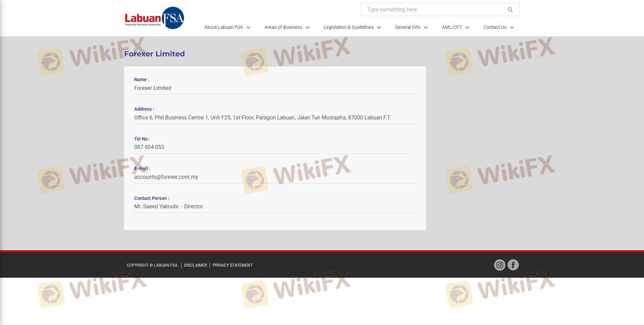
Task: Focus the 'Type something here' search field
Action: tap(433, 10)
